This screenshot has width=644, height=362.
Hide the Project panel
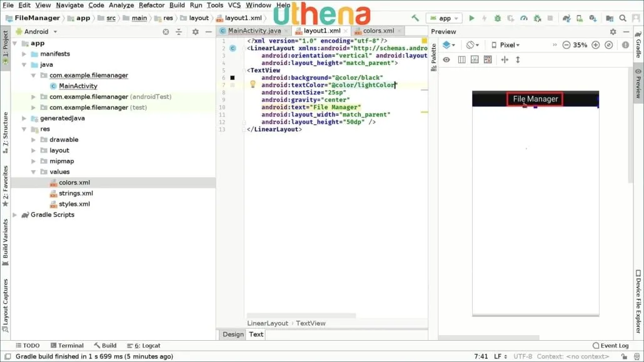(208, 32)
